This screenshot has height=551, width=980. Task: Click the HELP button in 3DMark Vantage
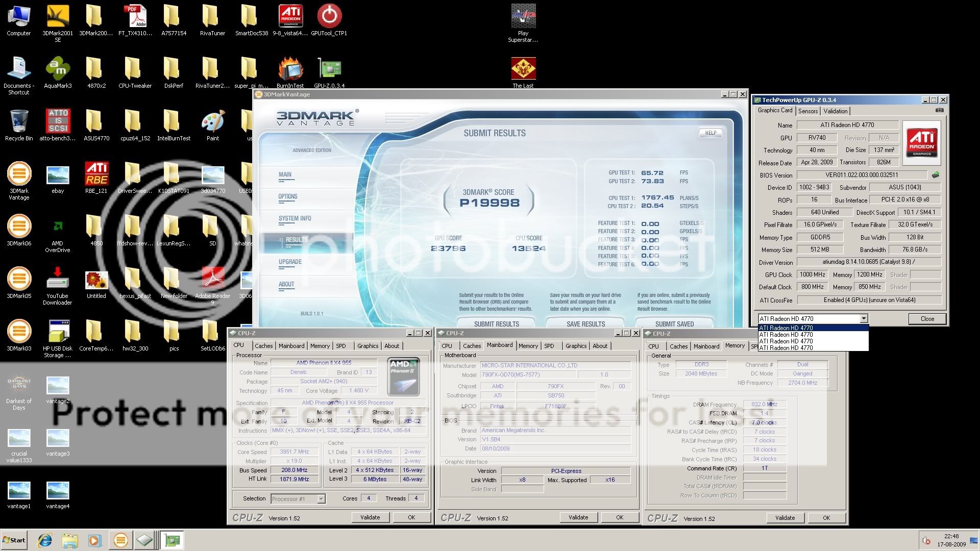click(x=710, y=133)
